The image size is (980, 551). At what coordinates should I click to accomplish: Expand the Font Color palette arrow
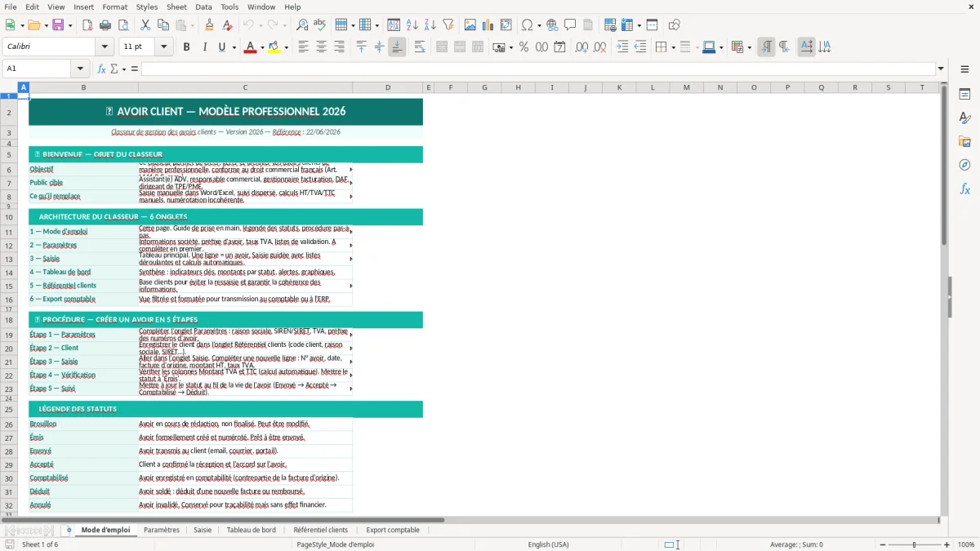261,47
